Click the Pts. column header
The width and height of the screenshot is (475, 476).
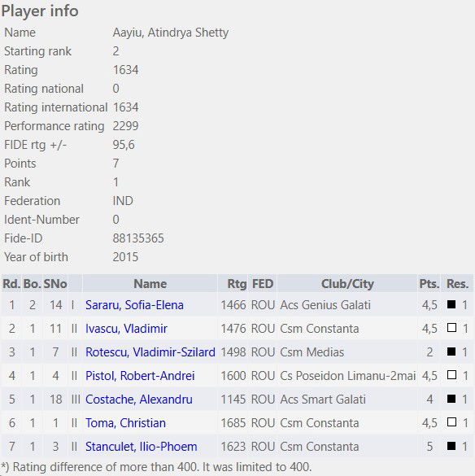pyautogui.click(x=429, y=284)
